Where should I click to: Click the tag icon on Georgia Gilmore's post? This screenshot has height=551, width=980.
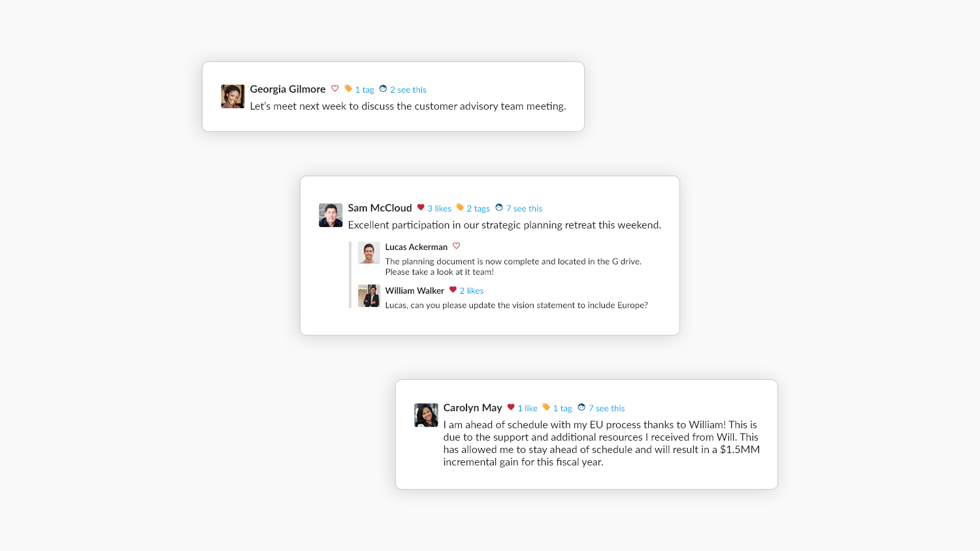(348, 89)
